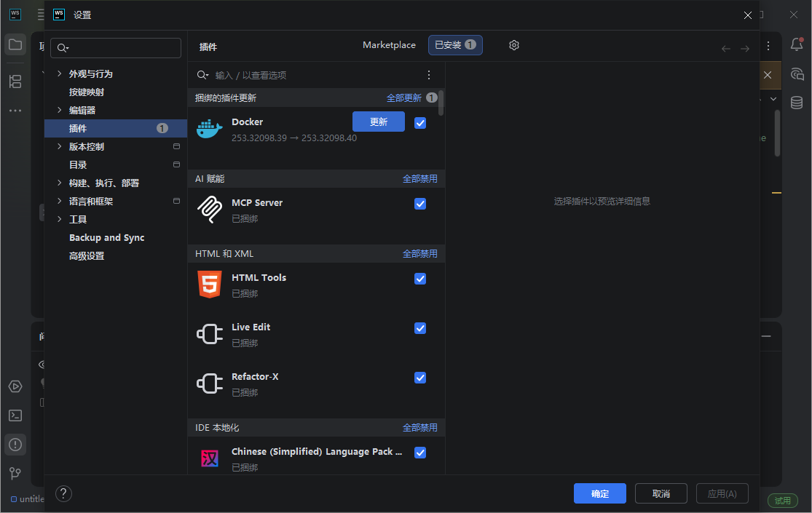
Task: Open the Database tool window
Action: (797, 102)
